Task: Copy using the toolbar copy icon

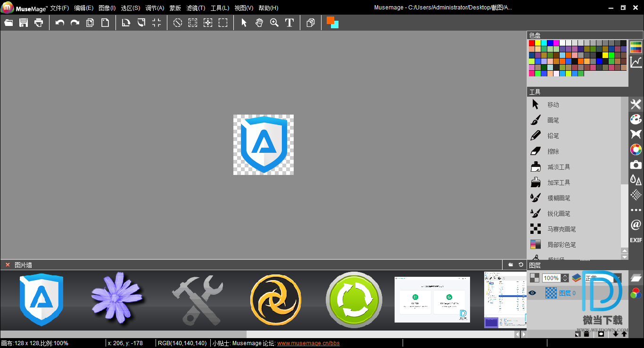Action: point(90,23)
